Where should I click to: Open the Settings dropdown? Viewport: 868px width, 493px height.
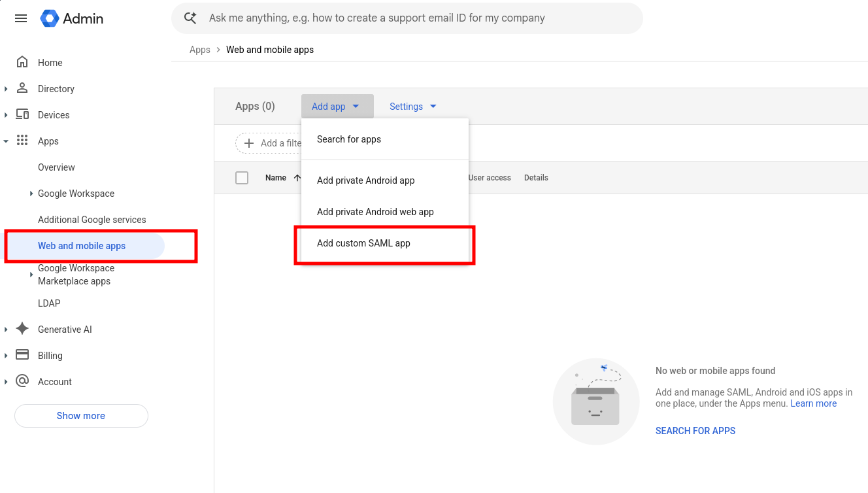click(413, 107)
